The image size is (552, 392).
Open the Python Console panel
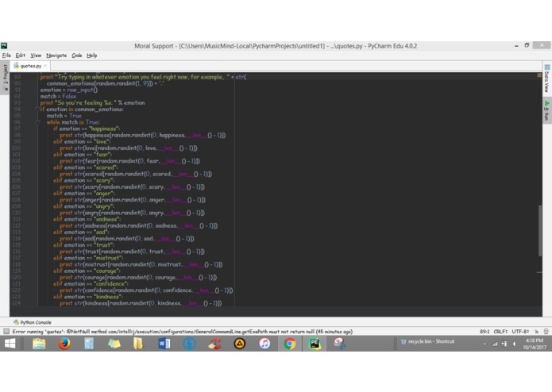[x=33, y=322]
